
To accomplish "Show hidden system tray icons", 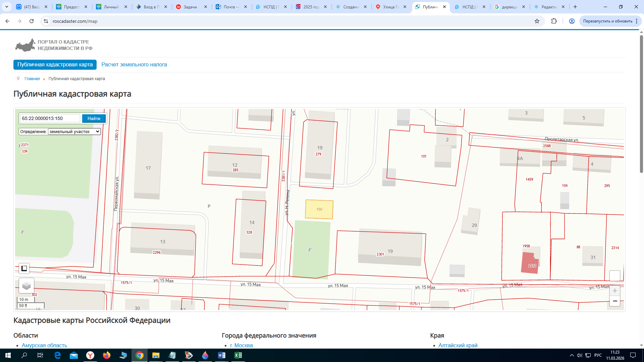I will (572, 355).
